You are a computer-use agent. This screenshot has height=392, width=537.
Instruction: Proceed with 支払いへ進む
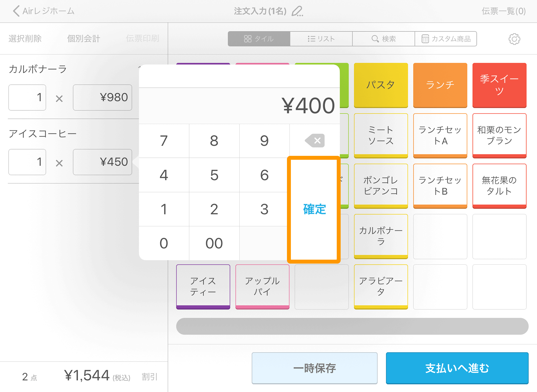click(x=457, y=368)
